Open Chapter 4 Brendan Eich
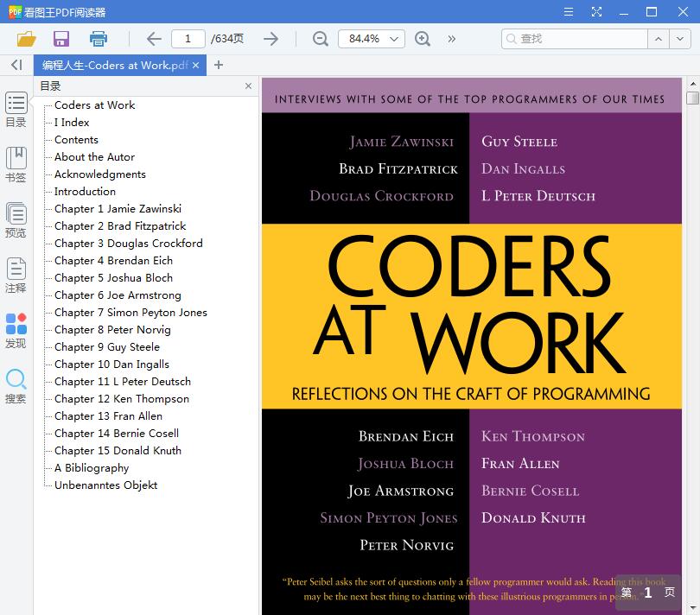Viewport: 700px width, 615px height. [x=113, y=261]
